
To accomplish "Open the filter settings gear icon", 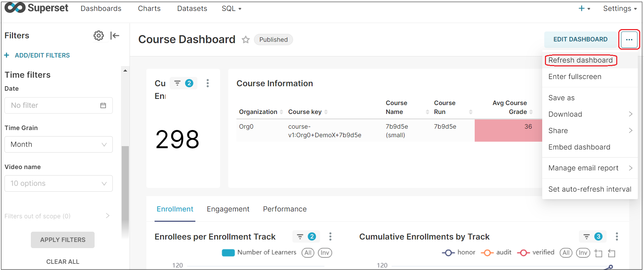I will point(98,36).
